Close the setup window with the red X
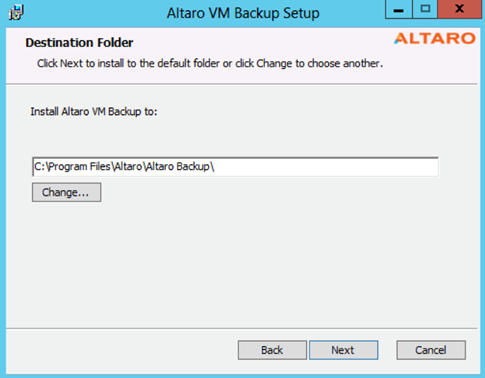The height and width of the screenshot is (378, 485). (x=460, y=9)
